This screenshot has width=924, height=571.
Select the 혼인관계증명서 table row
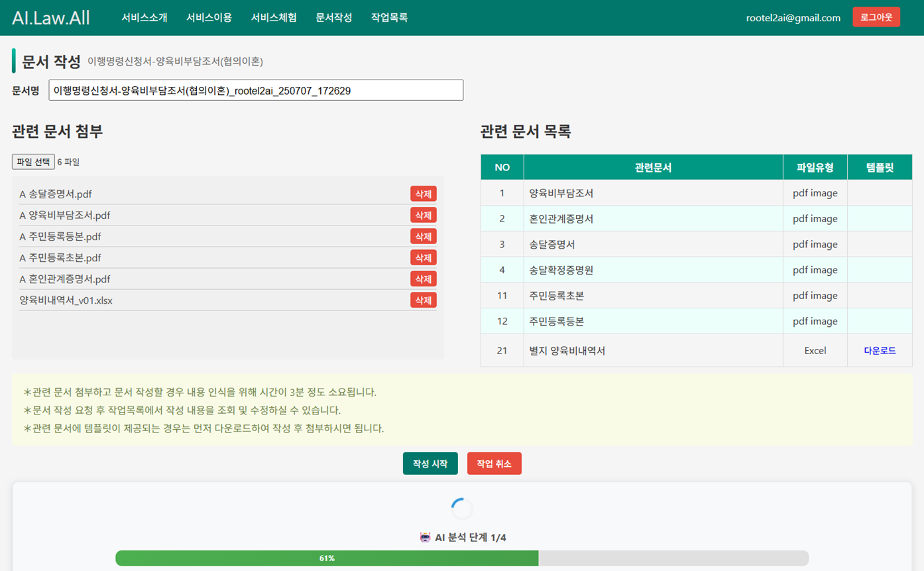(x=697, y=219)
